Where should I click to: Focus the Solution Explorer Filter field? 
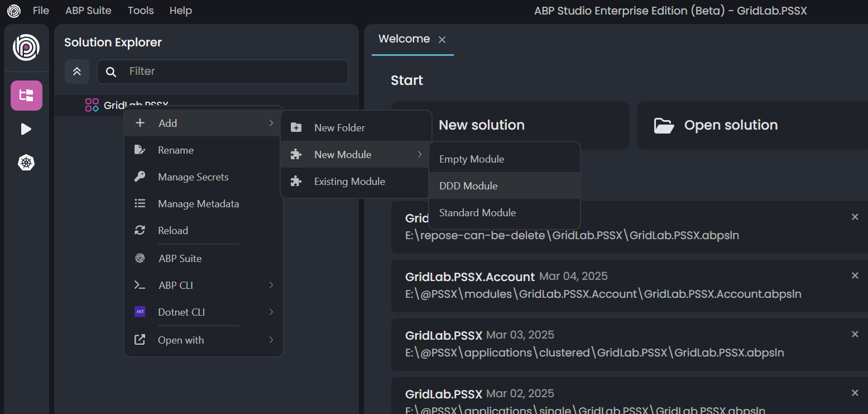tap(223, 72)
